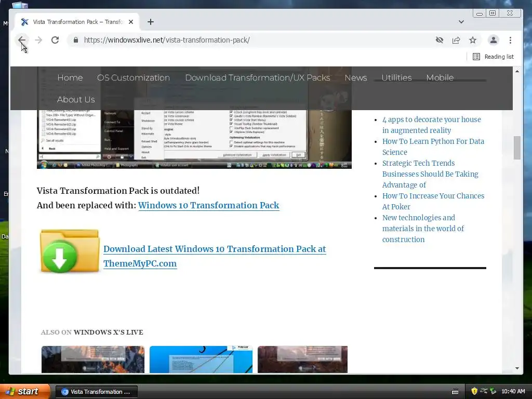The image size is (532, 399).
Task: Click the taskbar clock 10:40 AM
Action: (x=513, y=391)
